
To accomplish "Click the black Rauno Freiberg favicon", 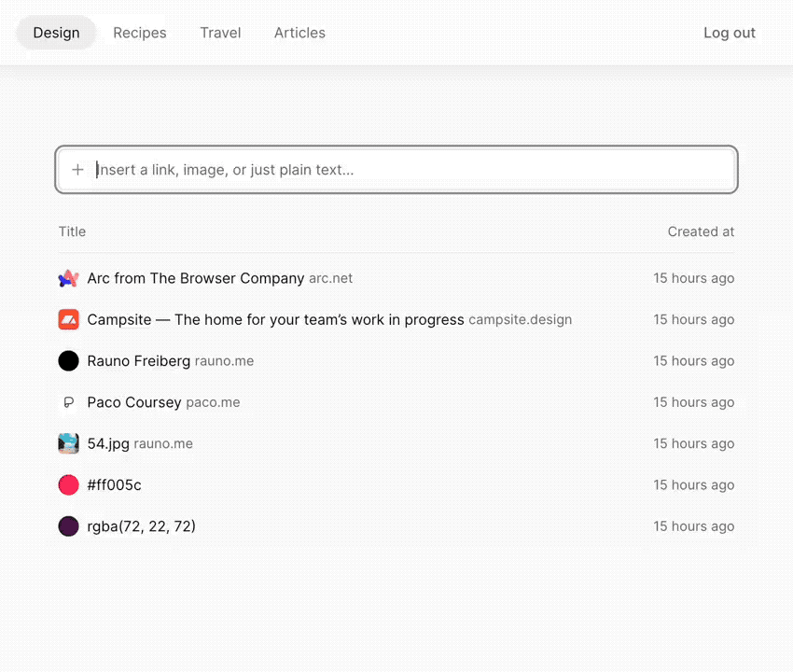I will coord(68,361).
